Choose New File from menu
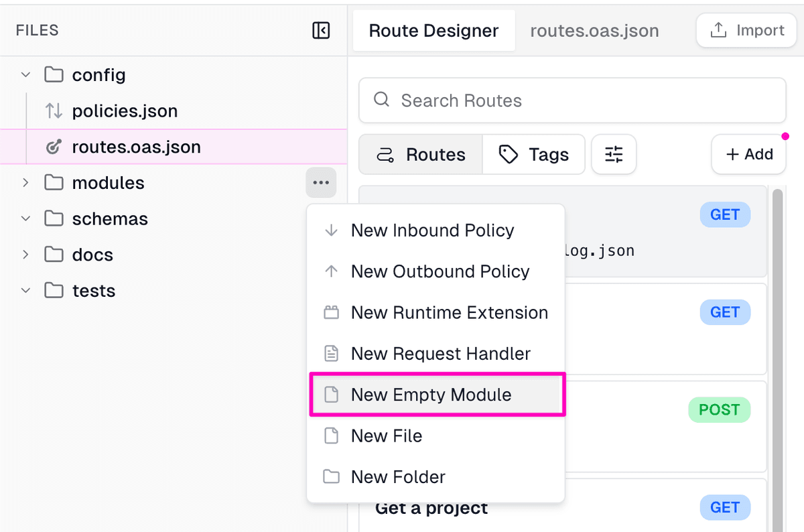The image size is (804, 532). pos(435,436)
